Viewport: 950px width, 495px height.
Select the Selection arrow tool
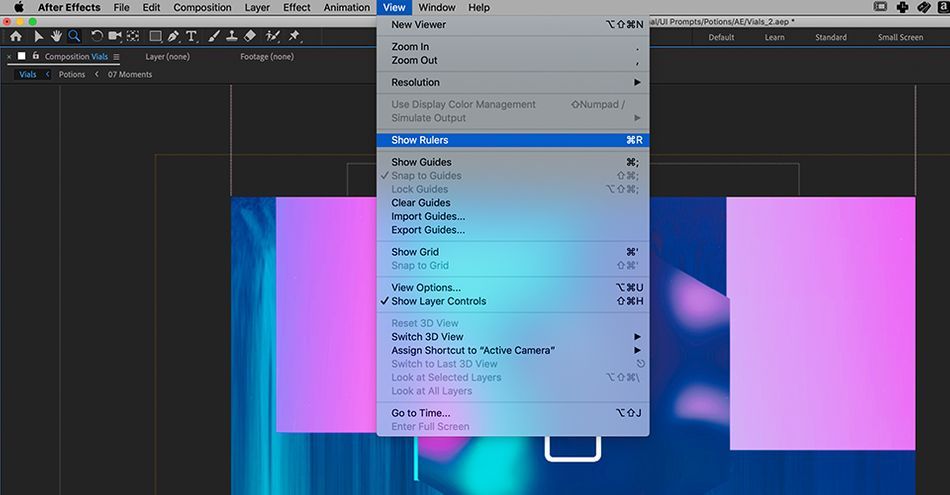click(39, 36)
